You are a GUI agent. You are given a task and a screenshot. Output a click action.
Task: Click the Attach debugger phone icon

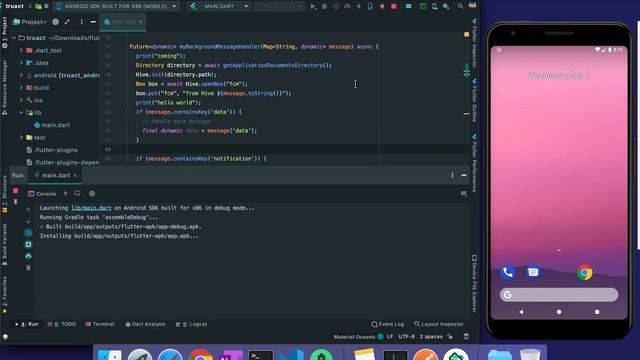370,7
